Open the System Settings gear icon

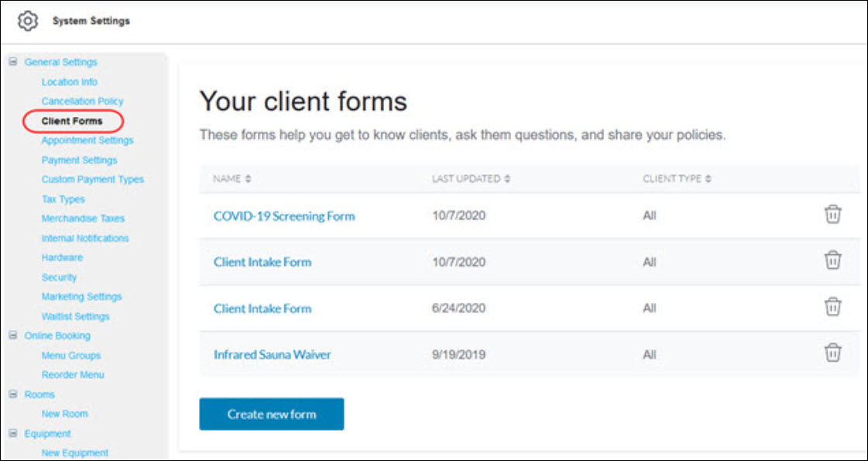tap(28, 21)
